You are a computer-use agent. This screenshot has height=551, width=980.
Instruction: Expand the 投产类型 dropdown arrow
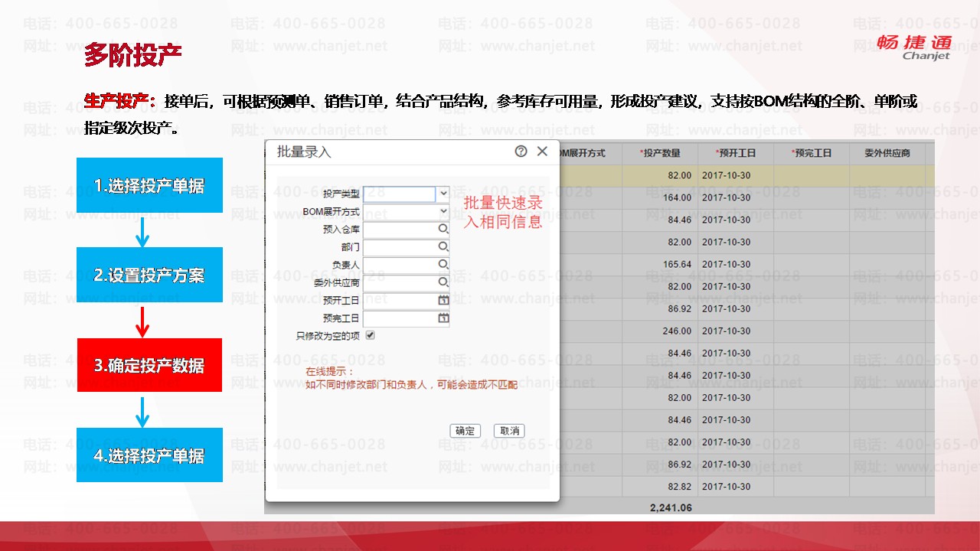pyautogui.click(x=443, y=194)
